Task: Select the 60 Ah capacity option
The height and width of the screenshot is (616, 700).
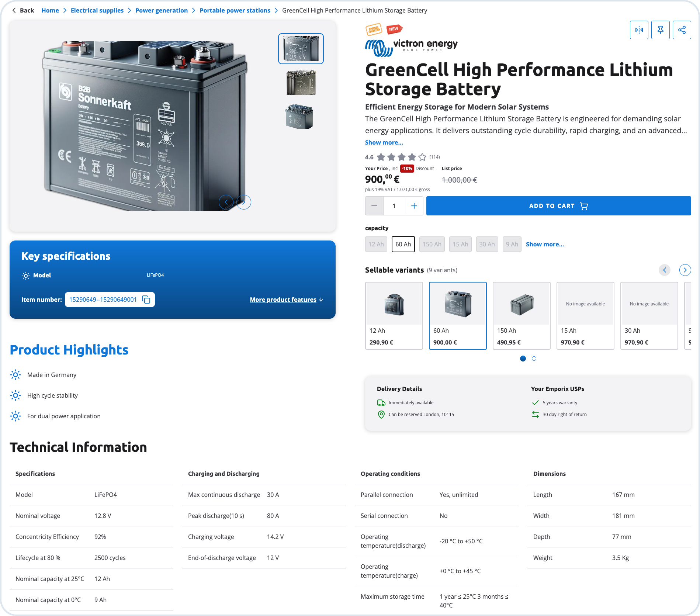Action: tap(403, 244)
